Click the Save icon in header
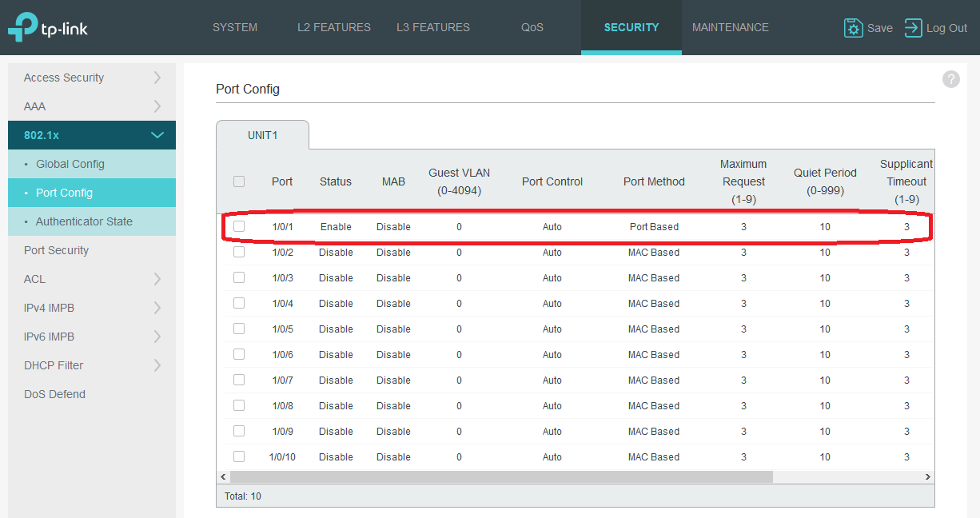 [854, 28]
